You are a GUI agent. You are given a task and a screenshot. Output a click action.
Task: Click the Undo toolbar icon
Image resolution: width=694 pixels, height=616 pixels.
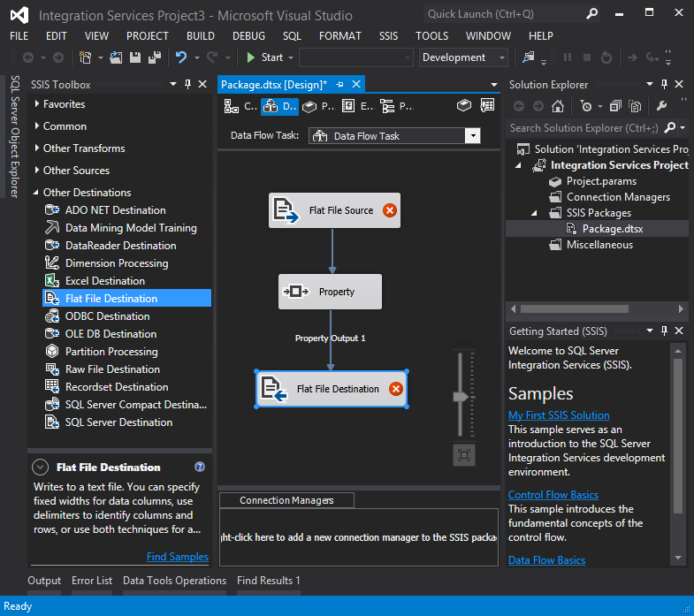coord(181,57)
